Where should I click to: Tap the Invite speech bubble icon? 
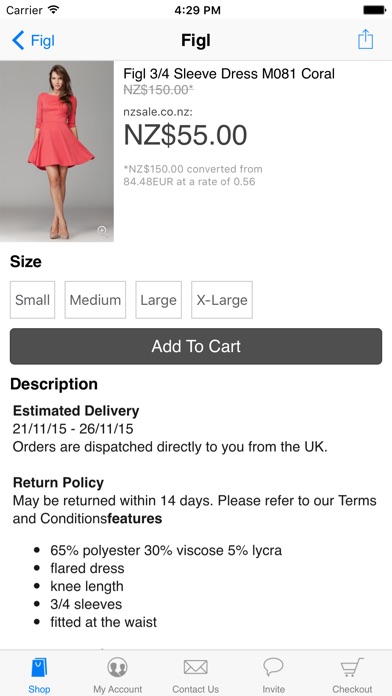(x=273, y=667)
